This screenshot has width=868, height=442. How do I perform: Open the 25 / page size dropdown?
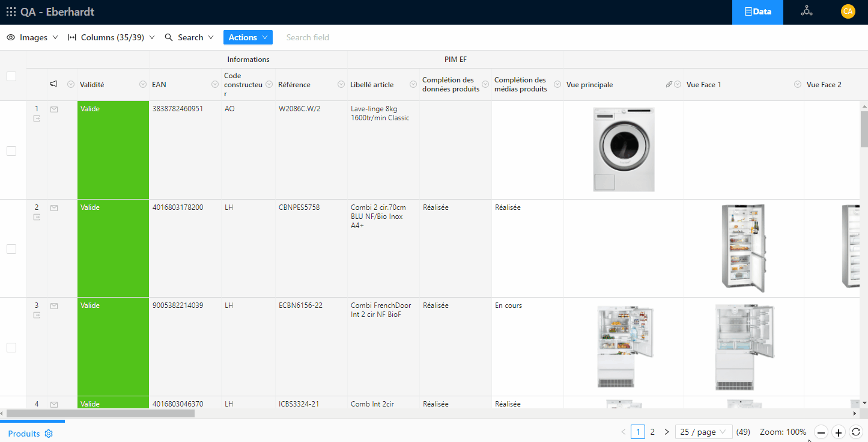point(703,432)
